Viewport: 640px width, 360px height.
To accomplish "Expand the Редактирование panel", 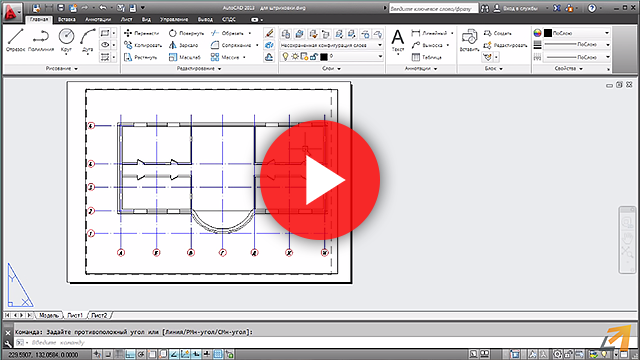I will [x=199, y=69].
